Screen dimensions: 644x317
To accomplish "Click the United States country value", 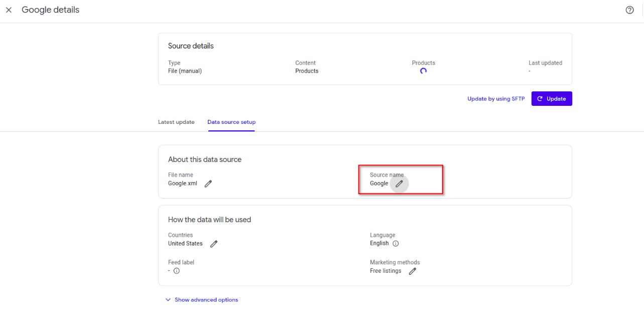I will coord(185,244).
